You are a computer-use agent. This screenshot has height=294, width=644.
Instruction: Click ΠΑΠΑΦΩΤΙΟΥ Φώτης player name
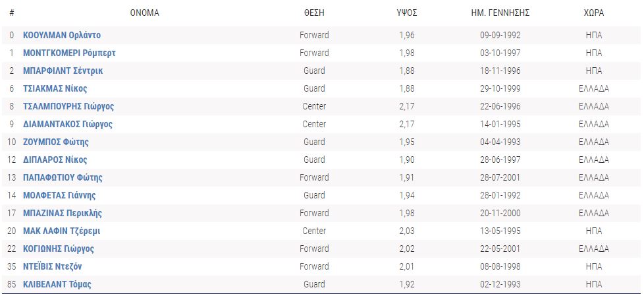tap(63, 177)
